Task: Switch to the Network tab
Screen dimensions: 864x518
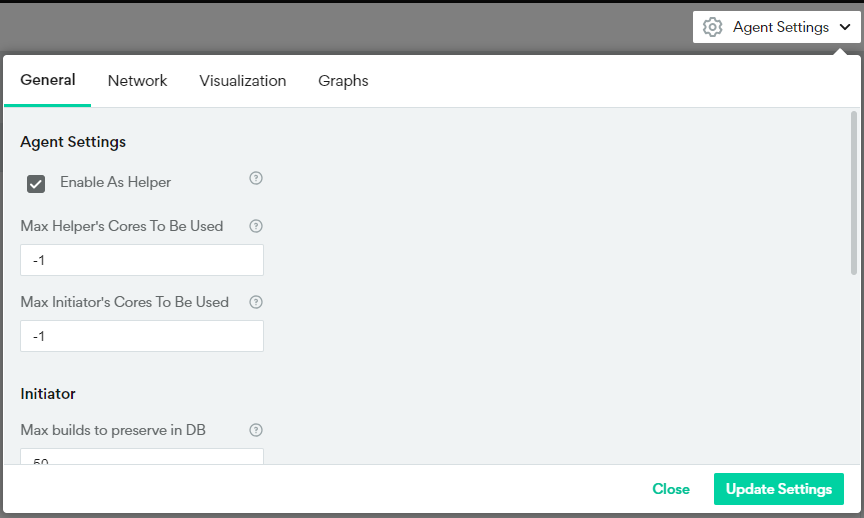Action: pos(137,81)
